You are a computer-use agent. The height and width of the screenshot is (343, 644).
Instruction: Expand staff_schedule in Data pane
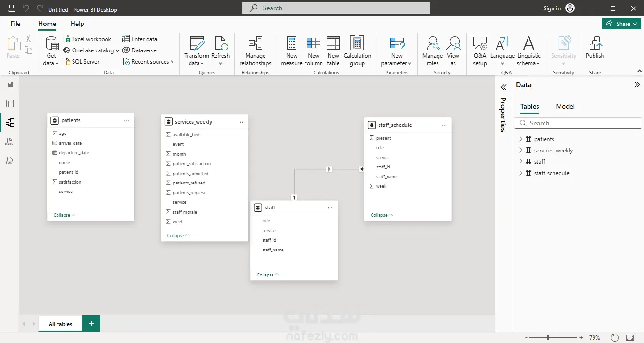click(521, 173)
